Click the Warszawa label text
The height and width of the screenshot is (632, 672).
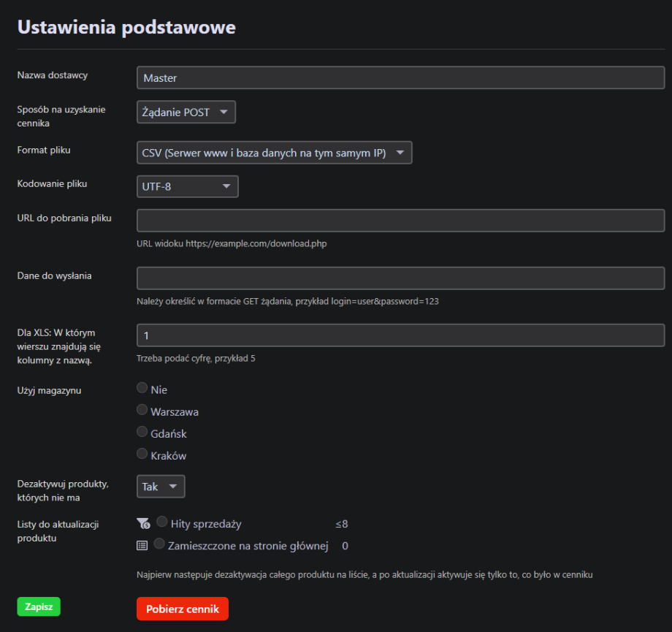pos(175,412)
